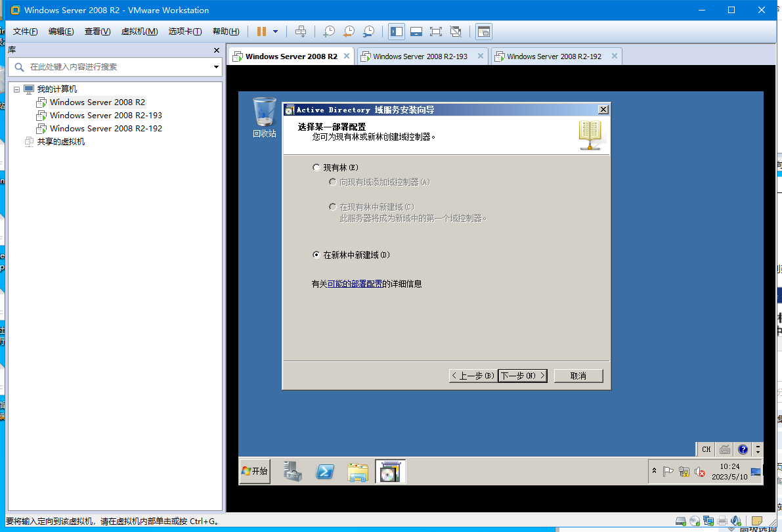Toggle the thumbnail bar view
Screen dimensions: 782x532
point(416,32)
